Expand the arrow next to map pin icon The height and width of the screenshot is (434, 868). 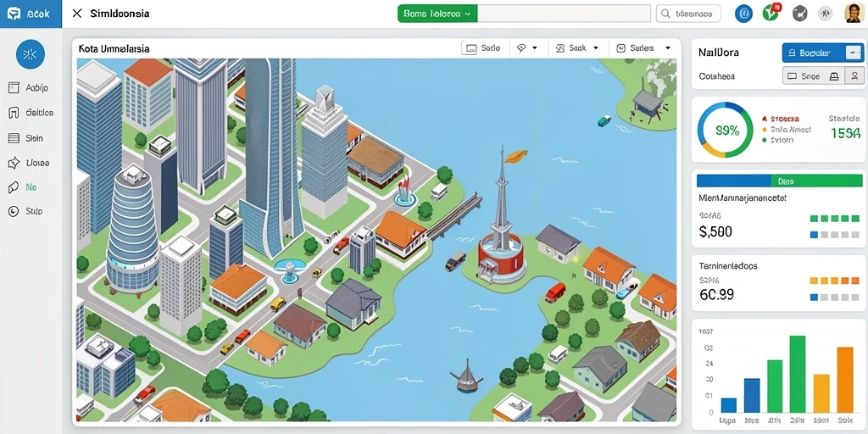(535, 48)
